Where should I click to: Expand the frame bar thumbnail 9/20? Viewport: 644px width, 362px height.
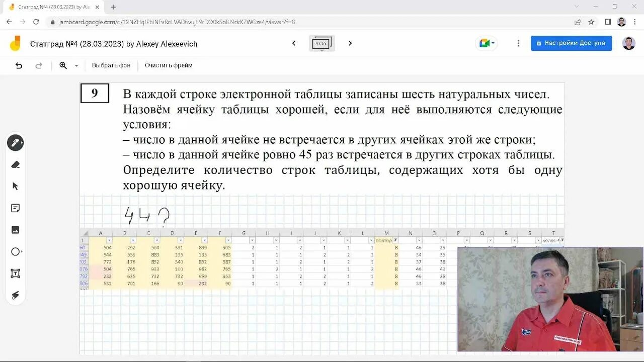coord(322,44)
